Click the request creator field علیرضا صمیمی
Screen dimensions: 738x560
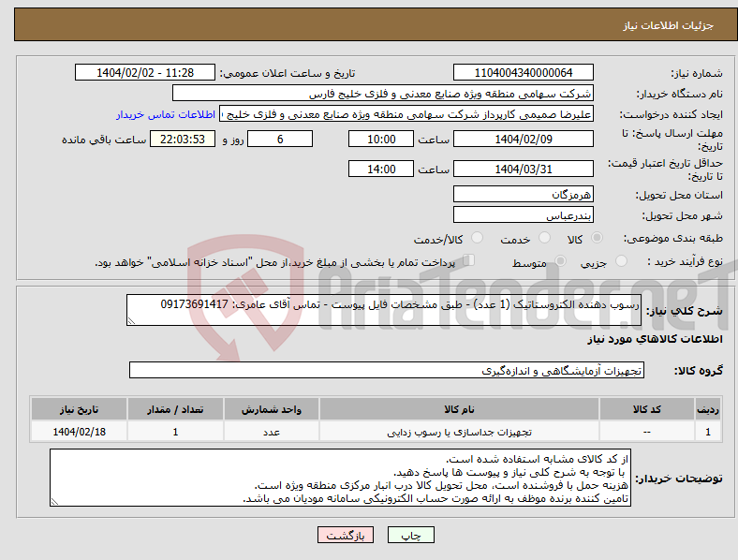(406, 114)
